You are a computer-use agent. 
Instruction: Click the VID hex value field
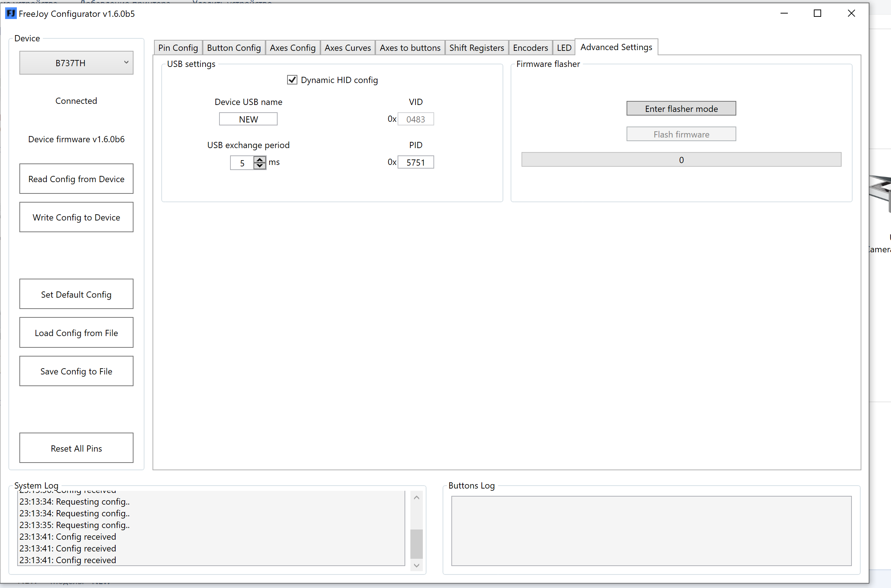(x=416, y=119)
